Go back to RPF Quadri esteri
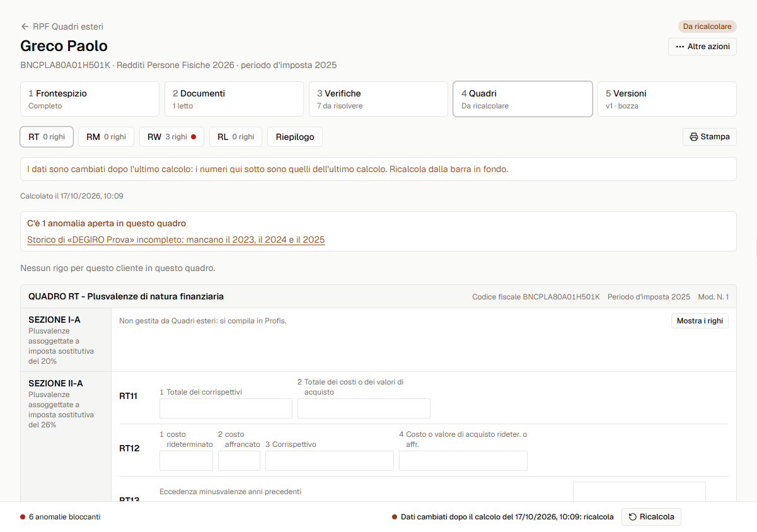Image resolution: width=757 pixels, height=532 pixels. coord(62,26)
